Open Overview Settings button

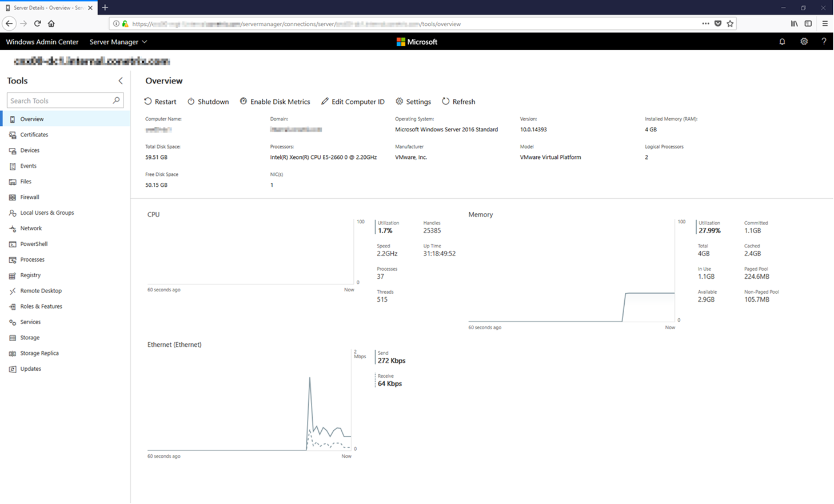(413, 102)
